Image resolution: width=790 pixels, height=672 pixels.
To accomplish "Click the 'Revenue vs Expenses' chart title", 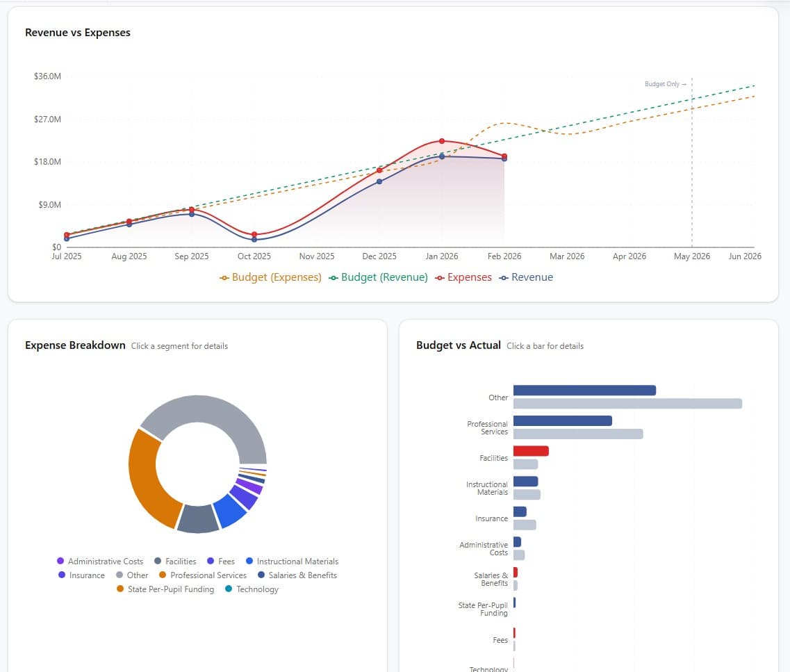I will pos(78,32).
